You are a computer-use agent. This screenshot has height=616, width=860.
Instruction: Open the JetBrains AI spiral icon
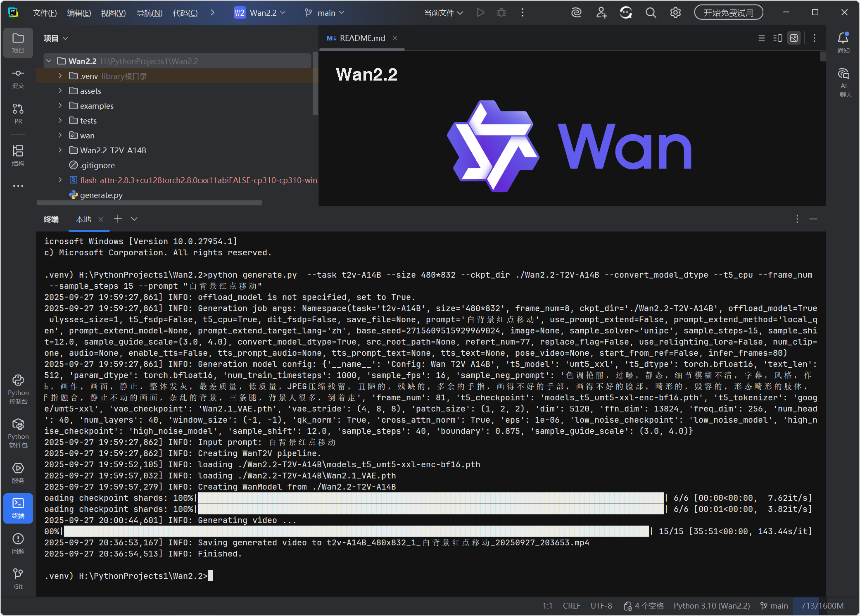[576, 13]
